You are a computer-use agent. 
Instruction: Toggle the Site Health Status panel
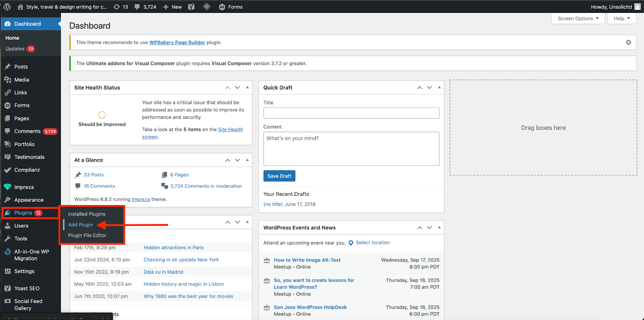pos(247,87)
